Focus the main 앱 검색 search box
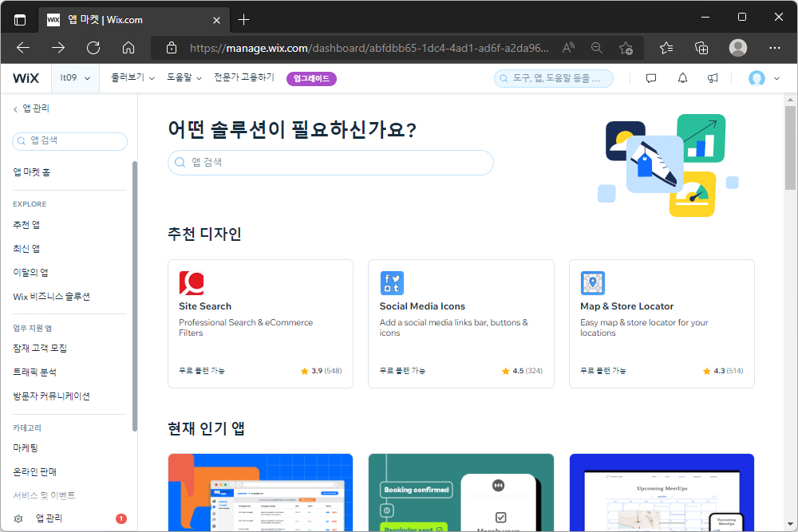 (331, 163)
